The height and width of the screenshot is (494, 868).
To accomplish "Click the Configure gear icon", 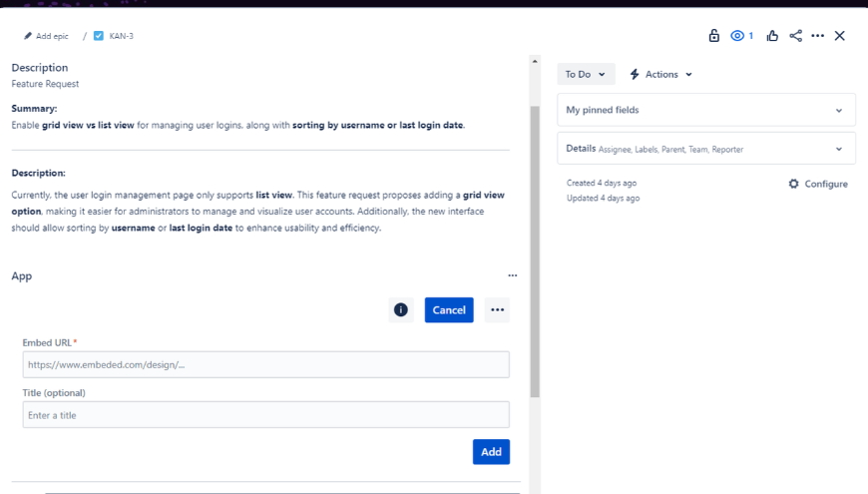I will pyautogui.click(x=794, y=184).
